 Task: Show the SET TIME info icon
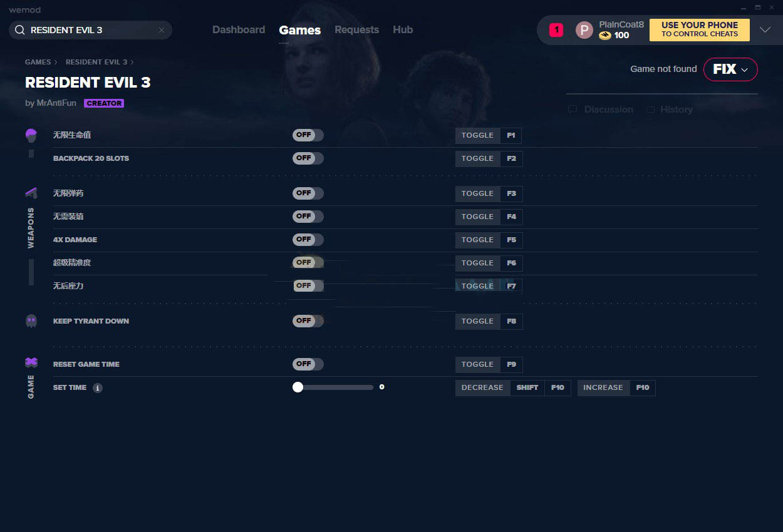click(98, 388)
